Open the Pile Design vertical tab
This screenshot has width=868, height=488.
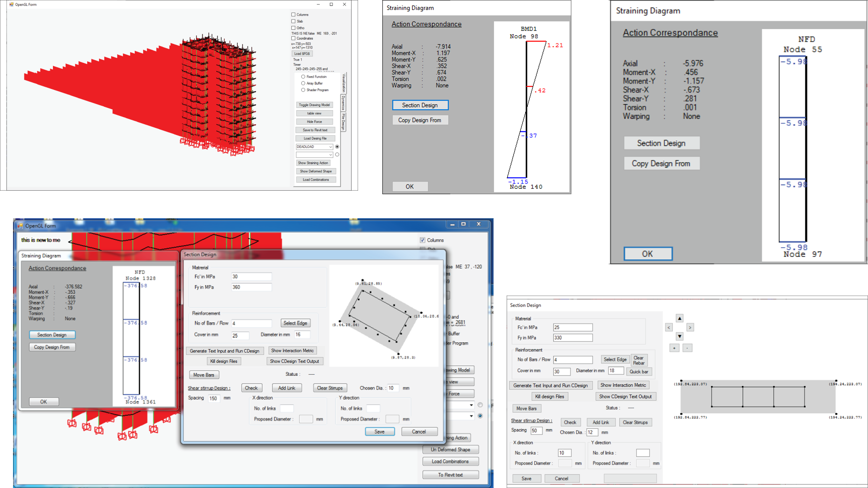pos(343,122)
